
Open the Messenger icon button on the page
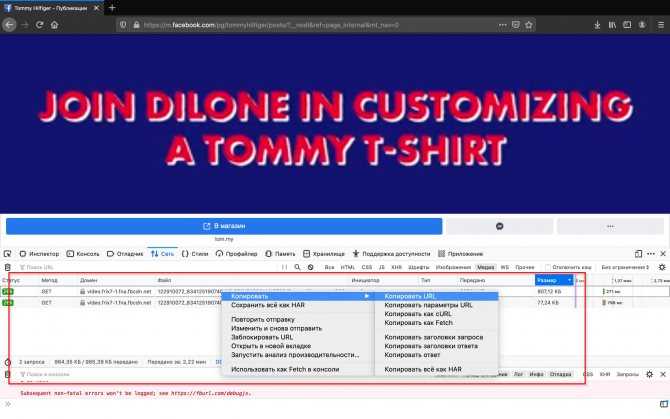(x=500, y=226)
